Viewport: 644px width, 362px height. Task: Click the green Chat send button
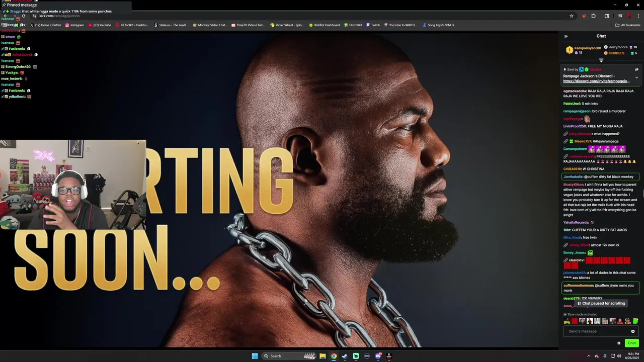pos(632,343)
